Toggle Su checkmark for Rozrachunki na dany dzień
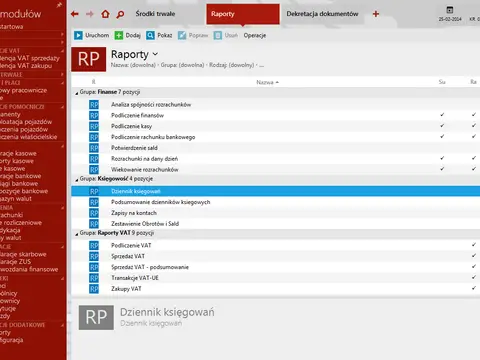480x360 pixels. (x=442, y=158)
